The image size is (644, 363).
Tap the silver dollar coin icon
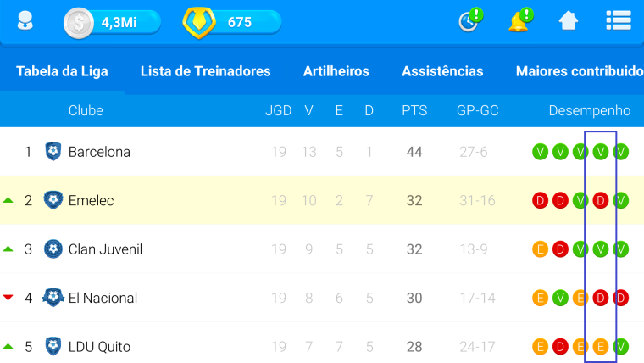(79, 23)
